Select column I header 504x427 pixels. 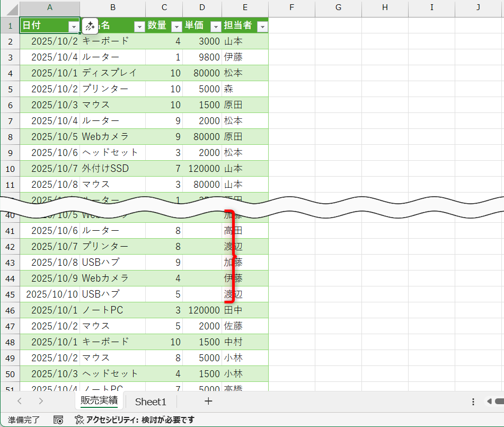tap(432, 8)
